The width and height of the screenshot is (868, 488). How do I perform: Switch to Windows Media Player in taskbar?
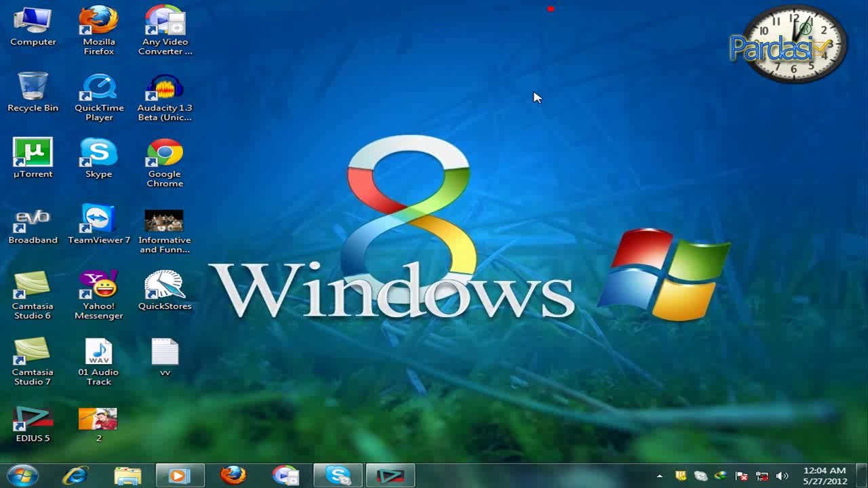180,475
